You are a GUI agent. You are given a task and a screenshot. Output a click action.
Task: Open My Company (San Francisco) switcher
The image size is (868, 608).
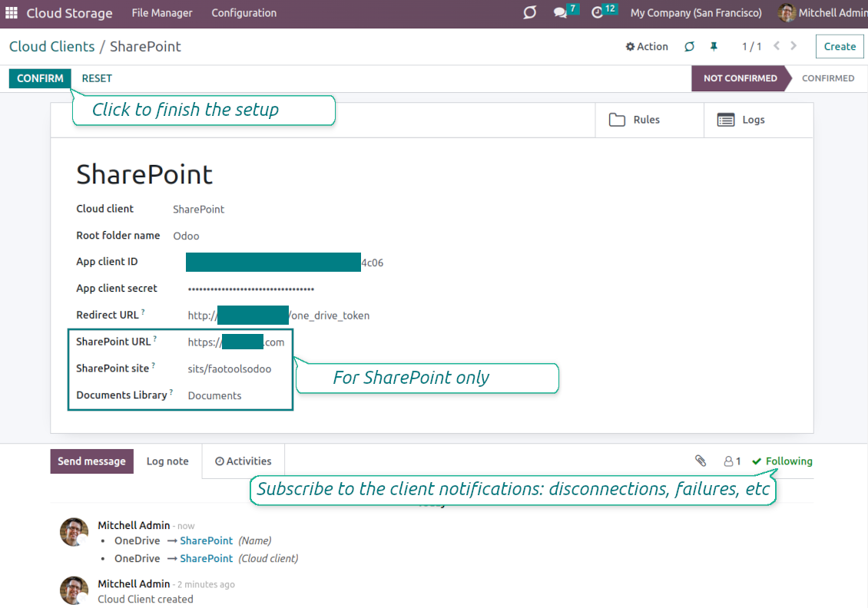(x=696, y=13)
